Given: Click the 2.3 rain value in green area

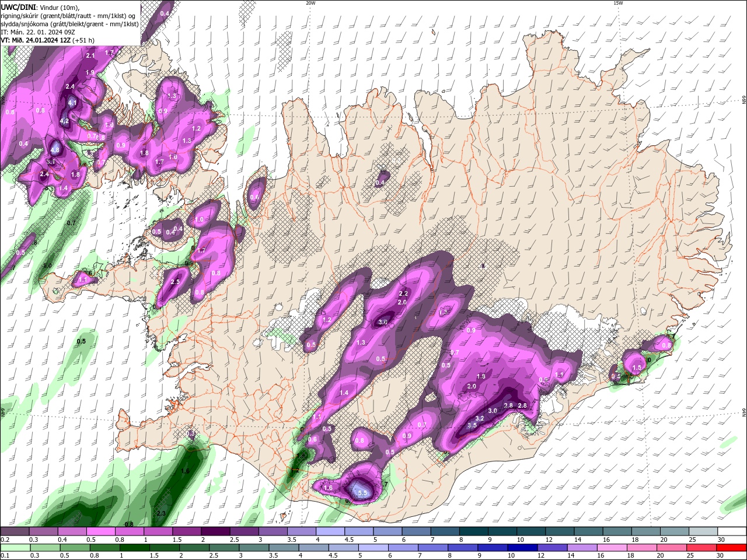Looking at the screenshot, I should pos(161,513).
